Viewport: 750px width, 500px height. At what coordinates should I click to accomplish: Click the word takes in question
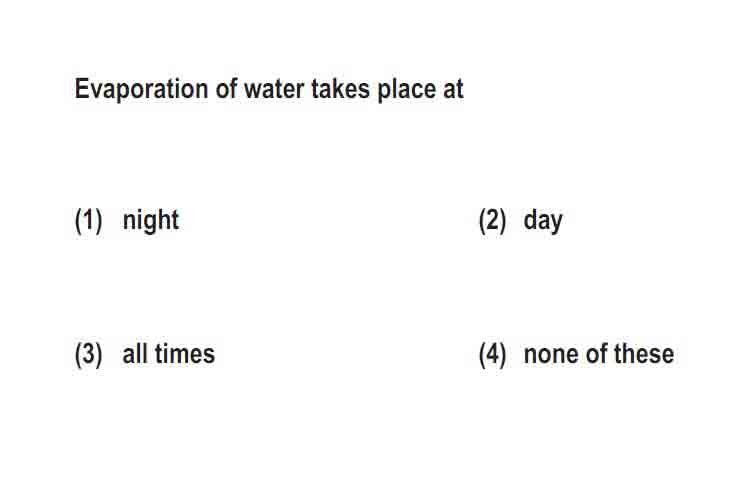[341, 89]
